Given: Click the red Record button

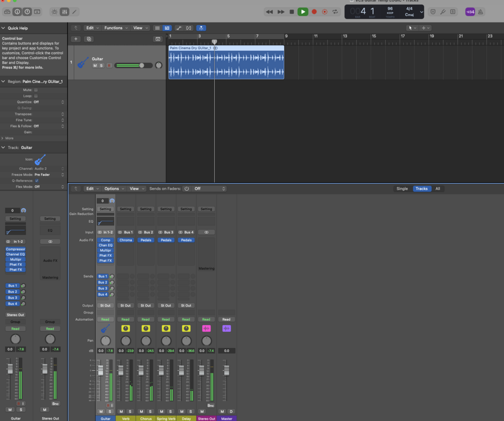Looking at the screenshot, I should click(x=314, y=12).
